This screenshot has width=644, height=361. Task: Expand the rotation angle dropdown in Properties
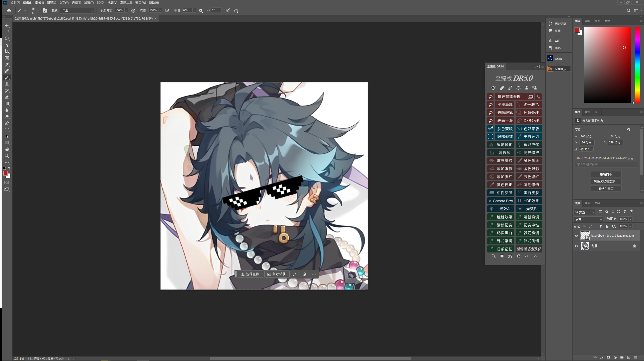point(592,149)
